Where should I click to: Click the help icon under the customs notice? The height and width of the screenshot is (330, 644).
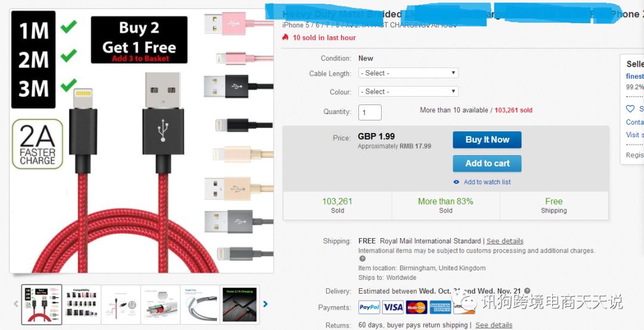[363, 258]
